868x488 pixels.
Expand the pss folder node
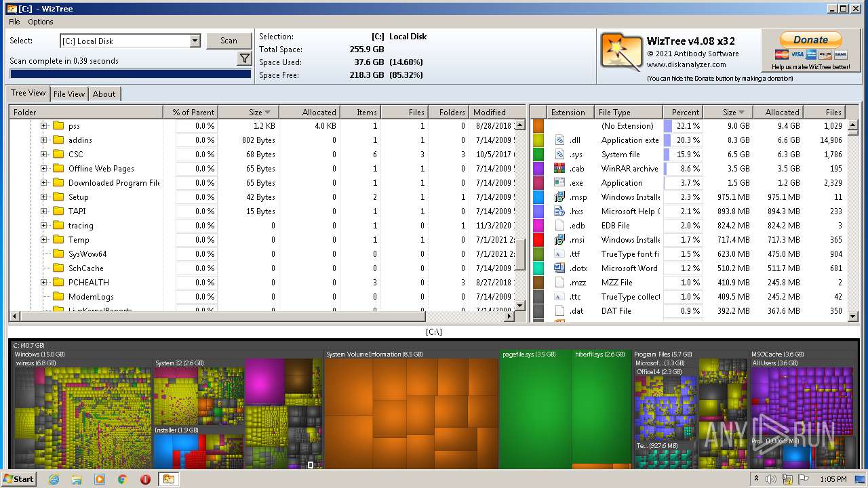click(x=44, y=125)
